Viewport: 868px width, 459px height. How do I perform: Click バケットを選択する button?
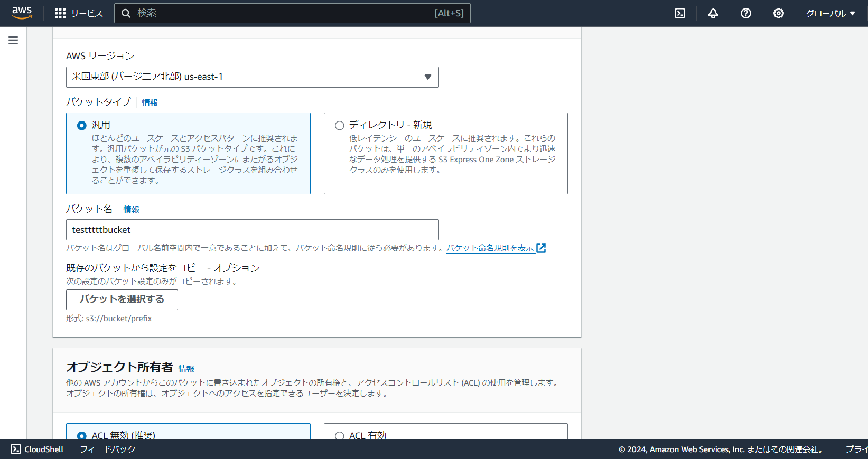(122, 299)
